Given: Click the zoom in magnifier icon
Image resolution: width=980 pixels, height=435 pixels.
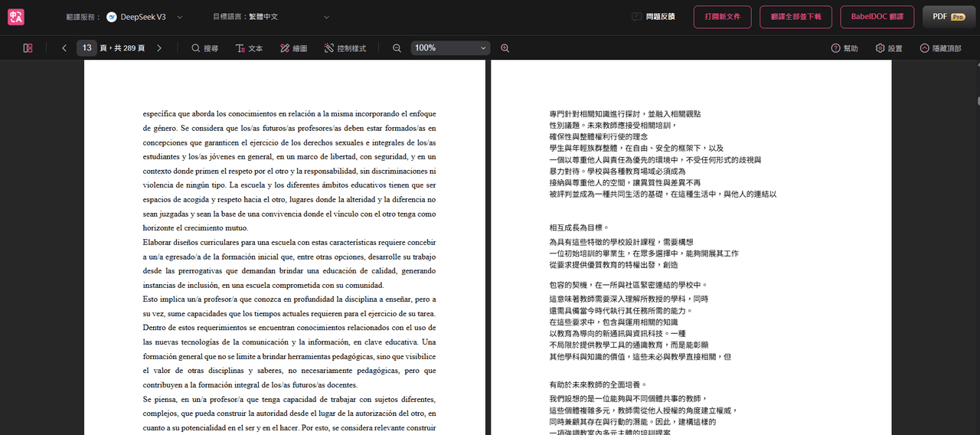Looking at the screenshot, I should click(505, 48).
